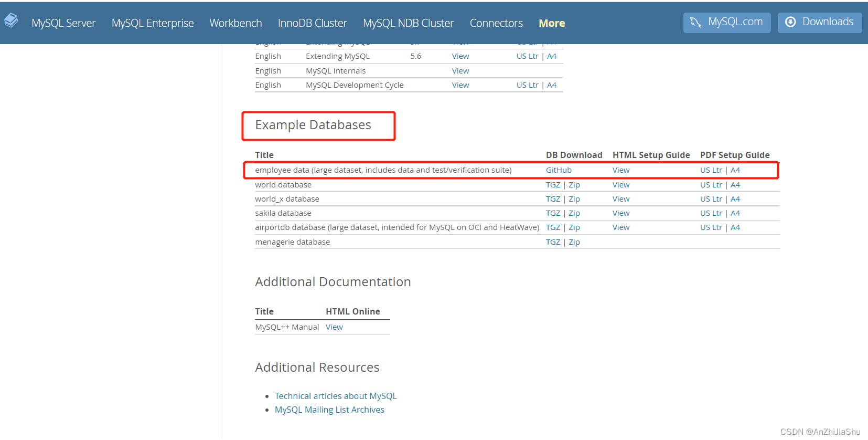This screenshot has height=440, width=868.
Task: Download Zip of menagerie database
Action: [x=574, y=242]
